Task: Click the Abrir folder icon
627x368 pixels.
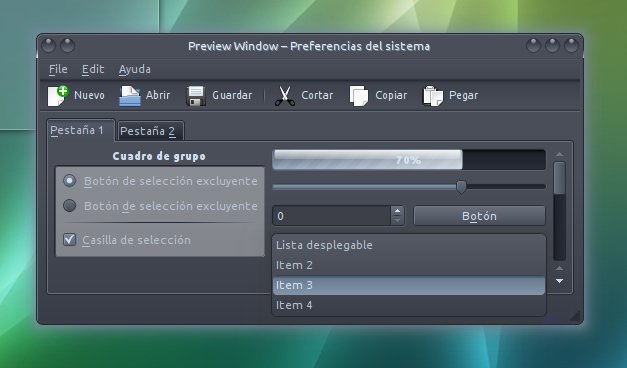Action: coord(130,96)
